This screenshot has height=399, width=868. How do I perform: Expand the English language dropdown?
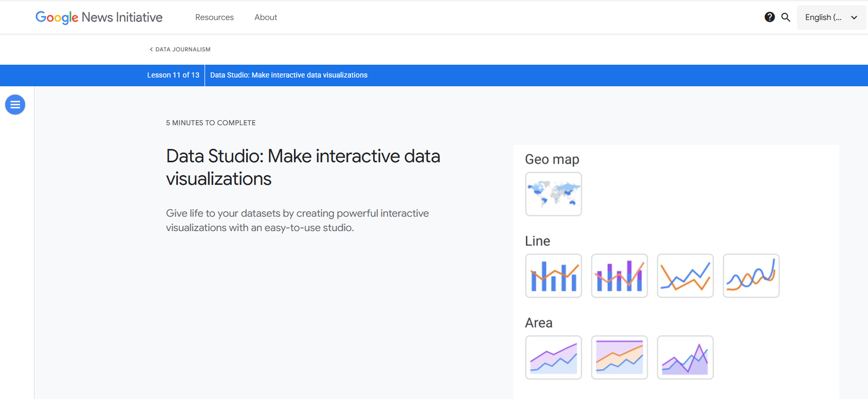click(824, 17)
